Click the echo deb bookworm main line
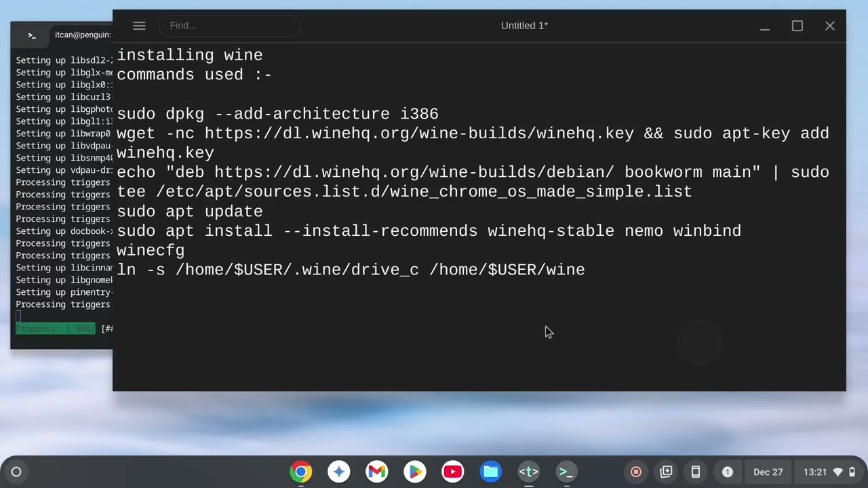868x488 pixels. [x=473, y=172]
